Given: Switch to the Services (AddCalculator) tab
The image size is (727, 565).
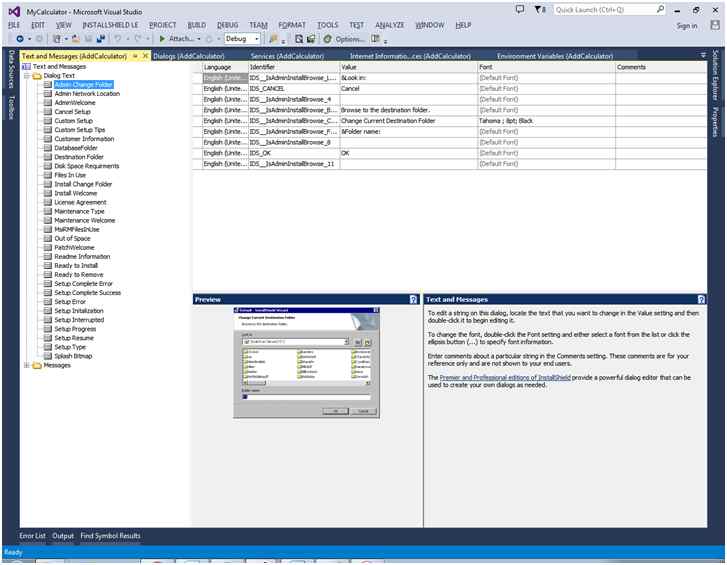Looking at the screenshot, I should pos(287,56).
